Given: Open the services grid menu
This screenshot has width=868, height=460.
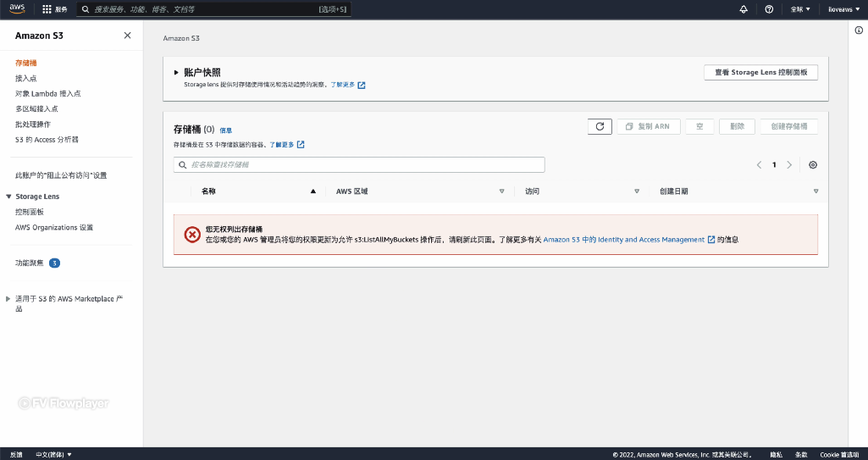Looking at the screenshot, I should pyautogui.click(x=54, y=9).
